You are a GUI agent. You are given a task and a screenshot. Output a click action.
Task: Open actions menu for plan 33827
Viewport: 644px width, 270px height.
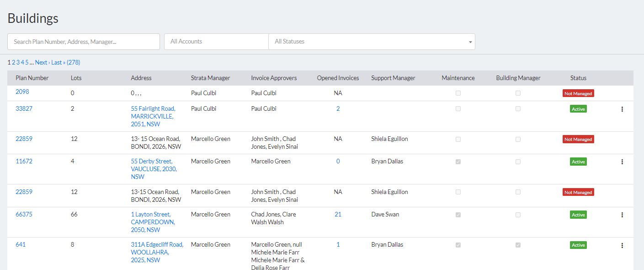pyautogui.click(x=622, y=109)
